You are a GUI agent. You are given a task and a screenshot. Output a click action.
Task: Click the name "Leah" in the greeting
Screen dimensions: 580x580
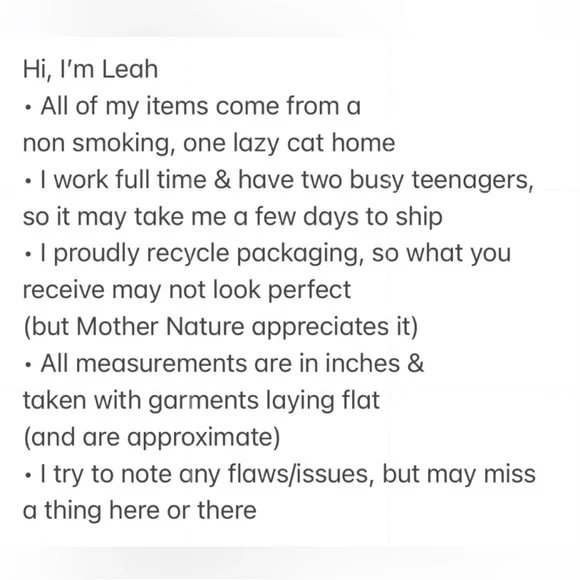coord(130,69)
